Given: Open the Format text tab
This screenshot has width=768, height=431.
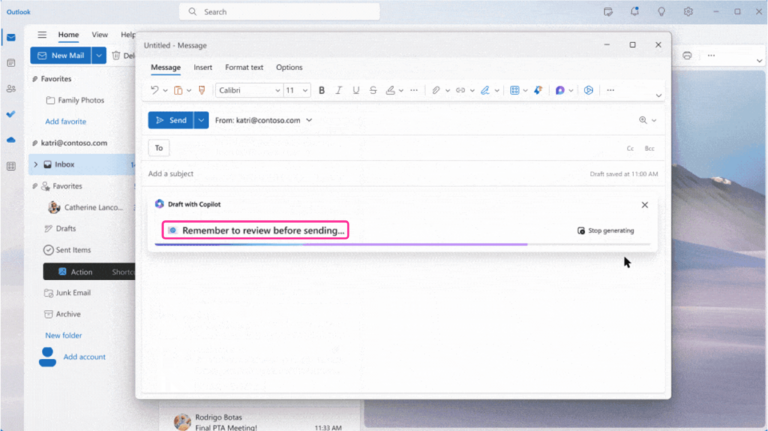Looking at the screenshot, I should pos(244,67).
